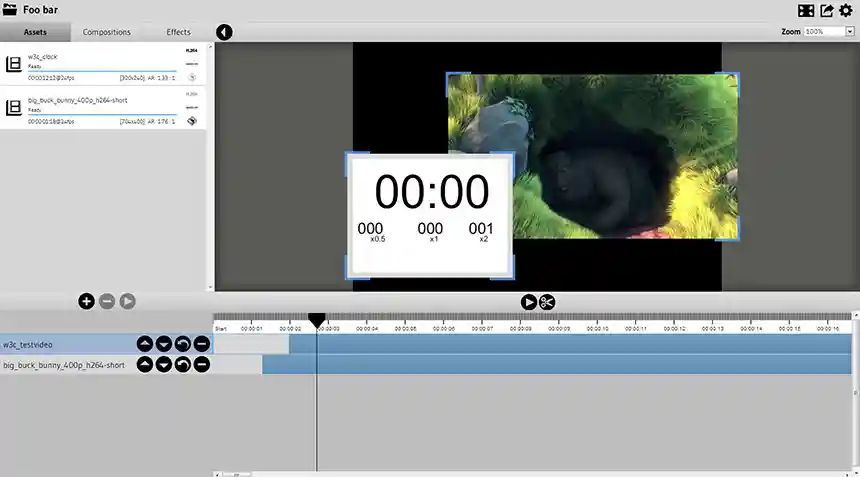Screen dimensions: 860x477
Task: Click the timeline horizontal scrollbar
Action: click(533, 474)
